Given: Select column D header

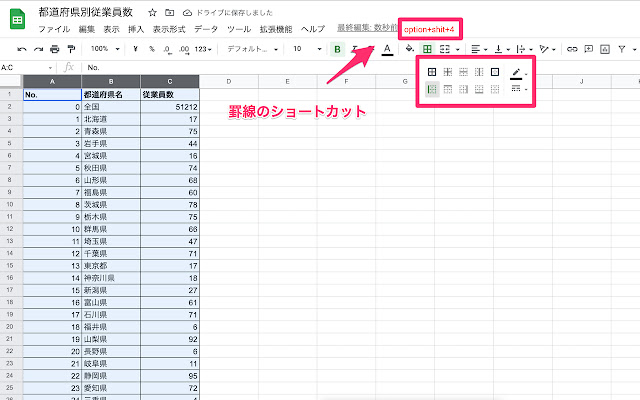Looking at the screenshot, I should pos(229,82).
